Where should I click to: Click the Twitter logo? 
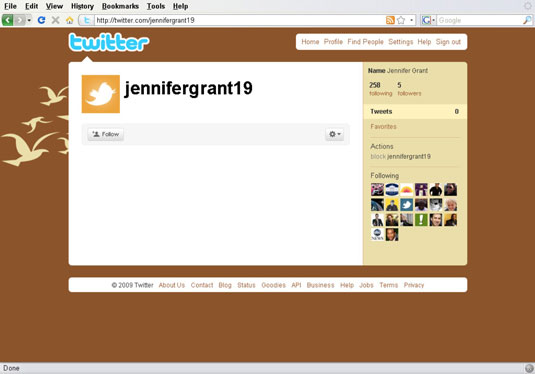click(109, 43)
